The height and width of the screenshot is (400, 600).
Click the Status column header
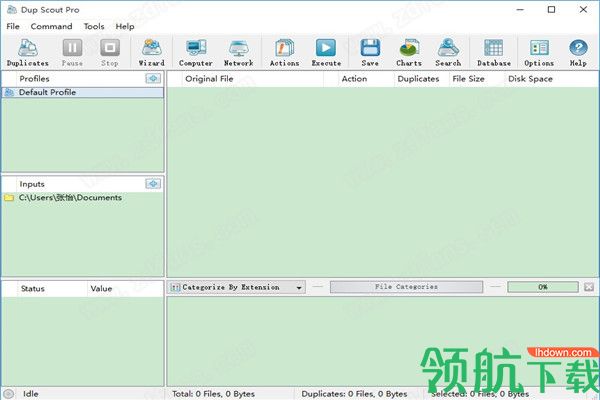click(x=52, y=289)
